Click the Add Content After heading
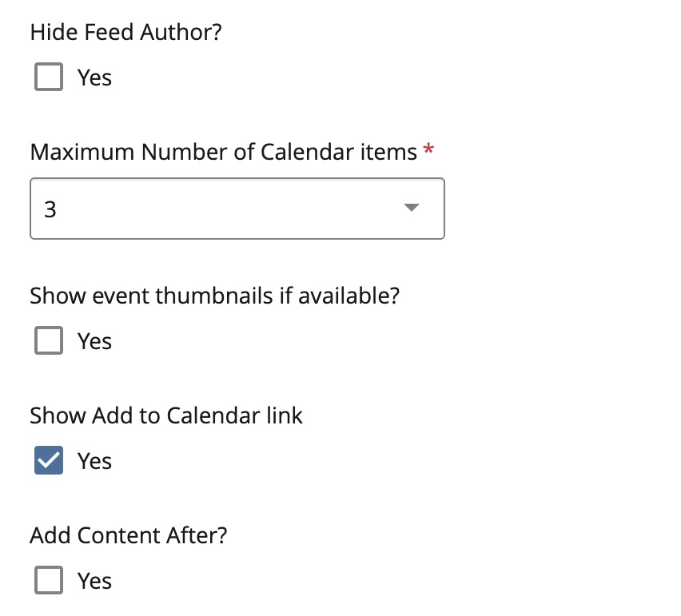The image size is (681, 616). pyautogui.click(x=128, y=535)
